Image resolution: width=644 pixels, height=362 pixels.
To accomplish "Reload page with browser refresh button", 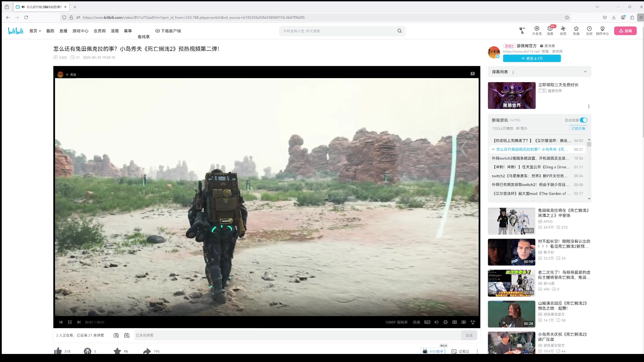I will coord(26,17).
